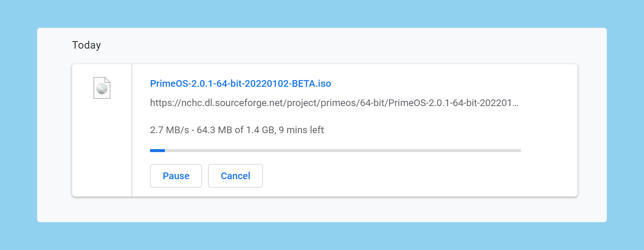Click the 'PrimeOS' word in the file name

(x=169, y=83)
